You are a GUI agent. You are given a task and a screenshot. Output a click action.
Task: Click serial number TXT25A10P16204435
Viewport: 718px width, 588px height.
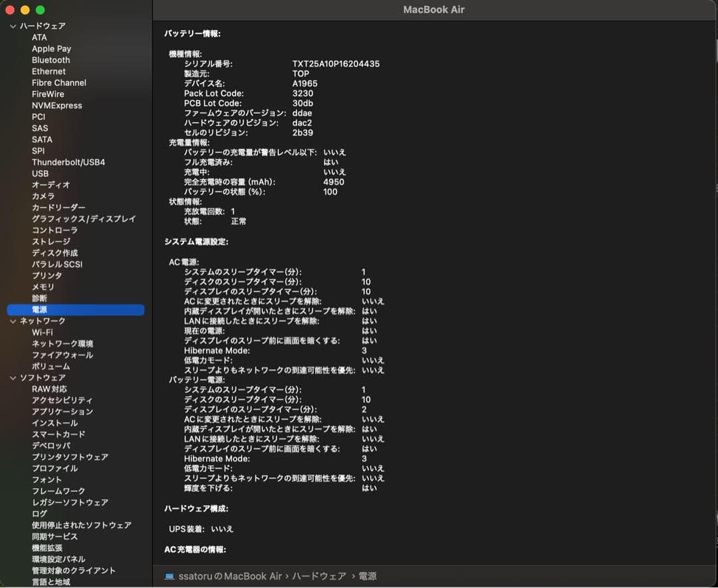point(336,64)
